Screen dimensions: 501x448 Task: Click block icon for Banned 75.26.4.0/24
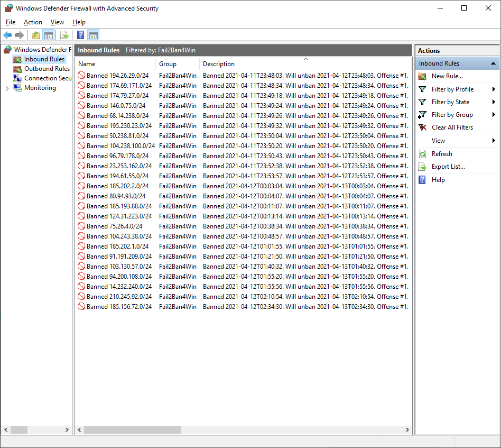(81, 226)
